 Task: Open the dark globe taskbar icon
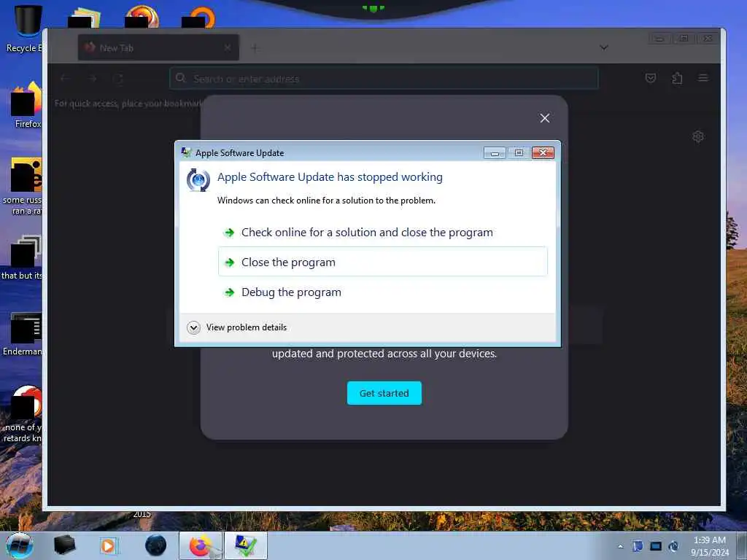[156, 545]
